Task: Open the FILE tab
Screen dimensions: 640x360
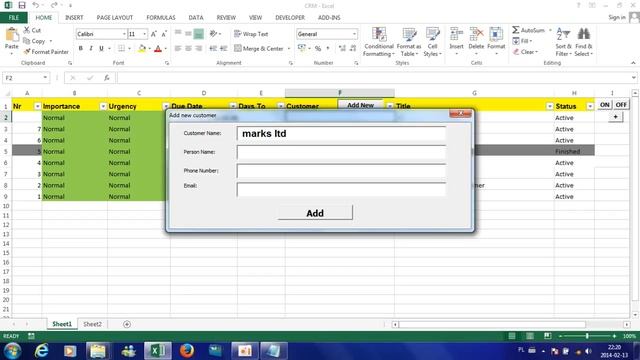Action: click(x=13, y=18)
